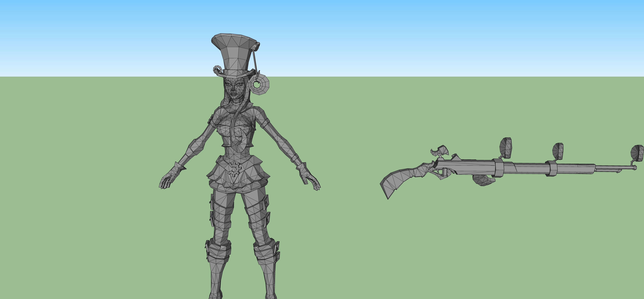Screen dimensions: 644x299
Task: Click the blue sky background
Action: point(100,37)
